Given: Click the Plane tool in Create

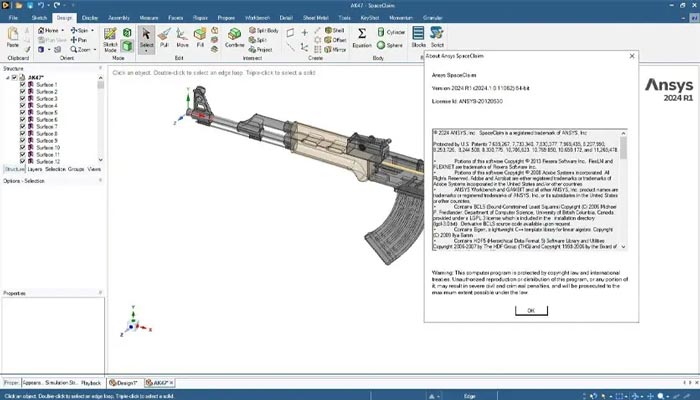Looking at the screenshot, I should pyautogui.click(x=290, y=32).
